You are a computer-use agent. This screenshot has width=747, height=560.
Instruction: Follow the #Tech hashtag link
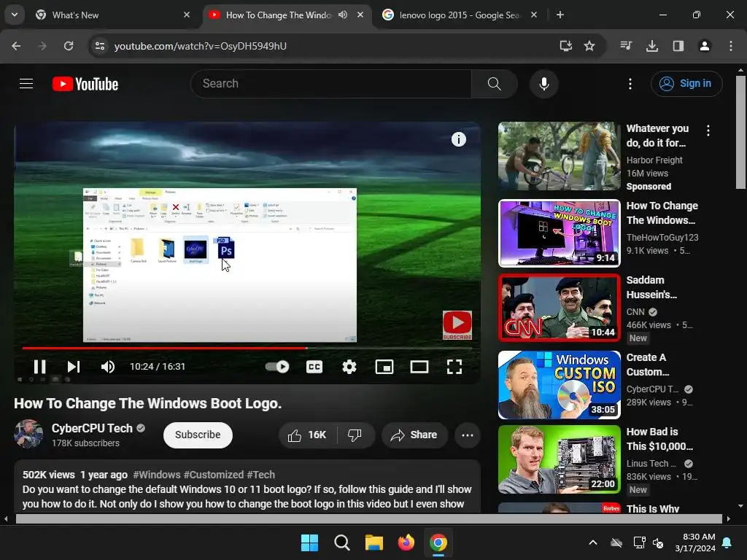260,475
